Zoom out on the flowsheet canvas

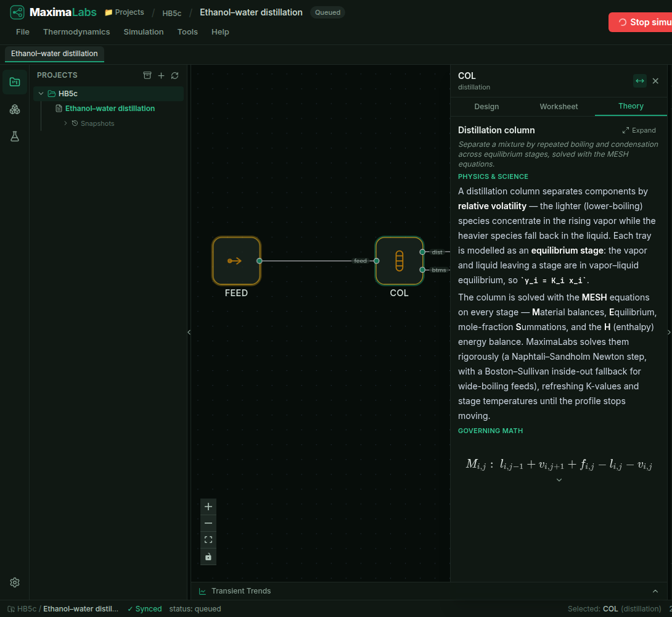[208, 523]
